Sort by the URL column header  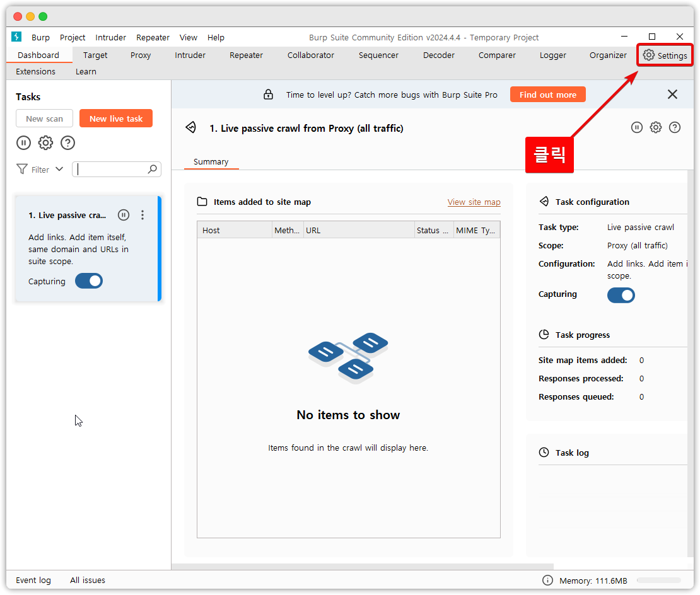click(x=359, y=230)
